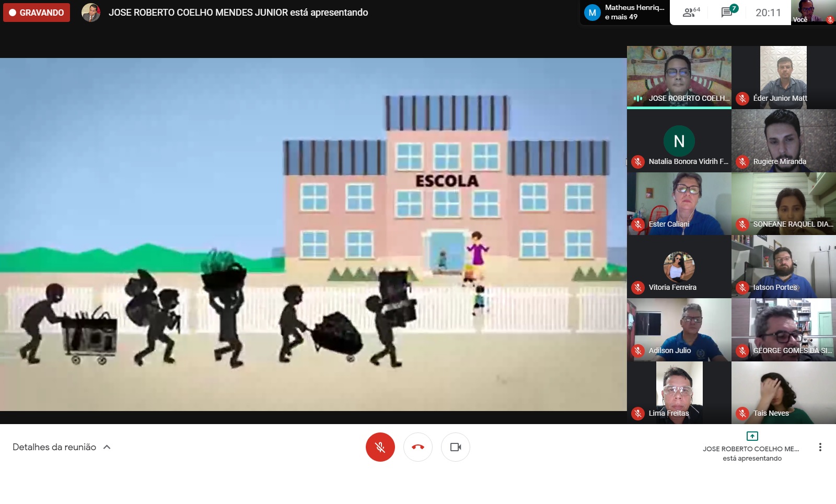Select Vitoria Ferreira participant tile
Screen dimensions: 836x504
click(679, 266)
